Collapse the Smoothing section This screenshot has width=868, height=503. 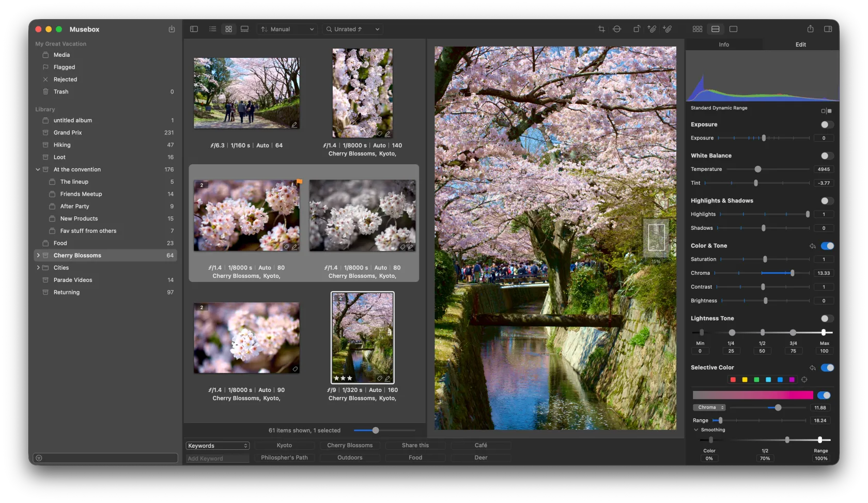pyautogui.click(x=696, y=430)
